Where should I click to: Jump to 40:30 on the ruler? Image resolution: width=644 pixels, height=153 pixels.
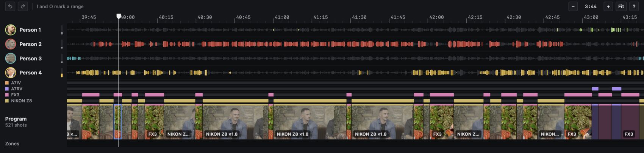point(205,17)
